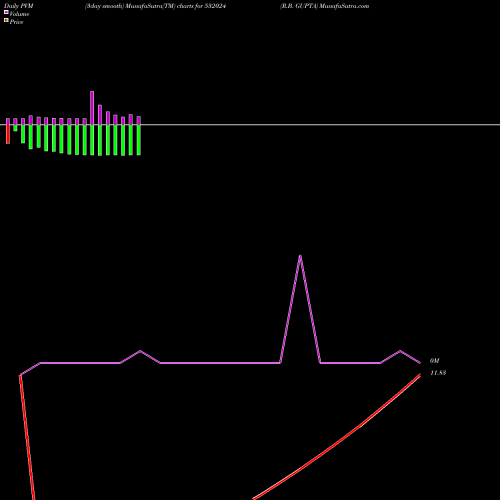Screen dimensions: 500x500
Task: Click the peak of the magenta volume line
Action: point(300,256)
